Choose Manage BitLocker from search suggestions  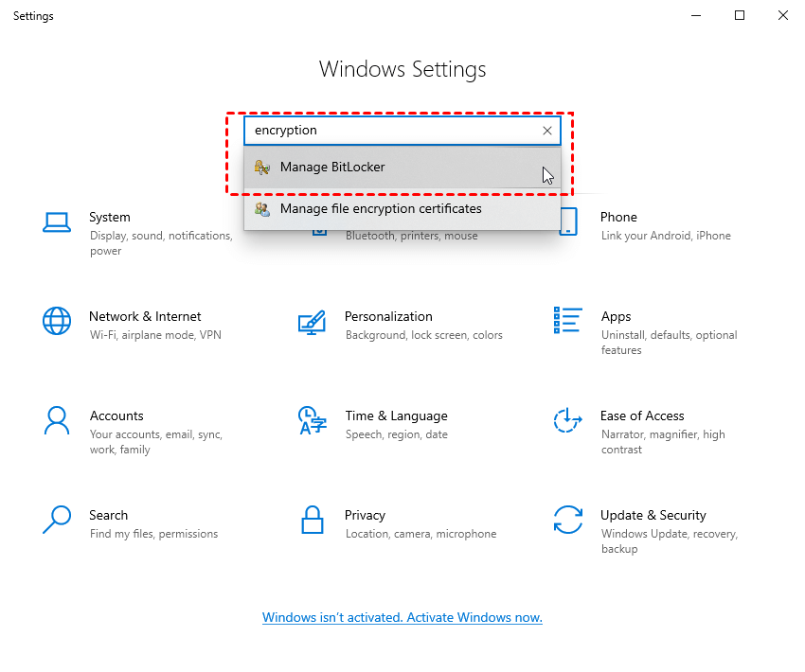(x=332, y=168)
